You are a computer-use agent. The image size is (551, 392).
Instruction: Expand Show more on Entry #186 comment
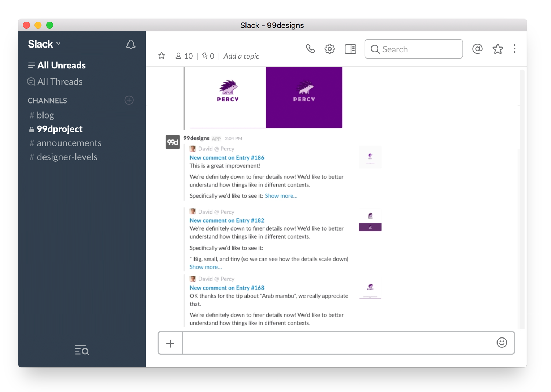click(x=281, y=196)
